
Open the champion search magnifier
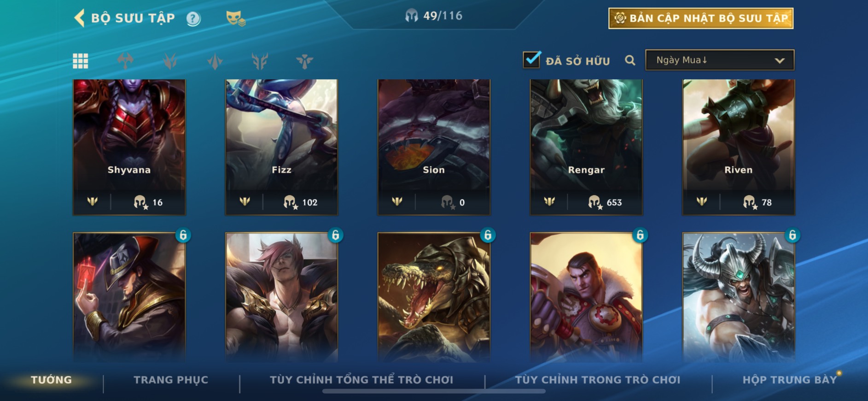(630, 60)
